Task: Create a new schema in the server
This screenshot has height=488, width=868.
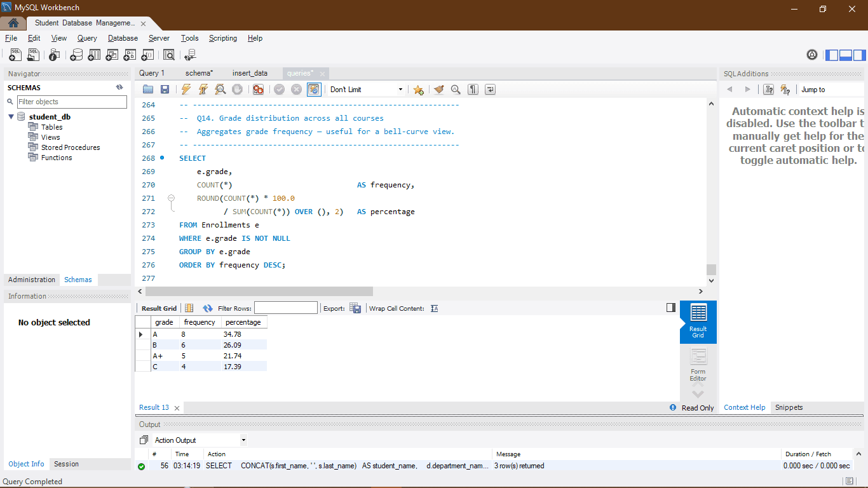Action: (x=76, y=55)
